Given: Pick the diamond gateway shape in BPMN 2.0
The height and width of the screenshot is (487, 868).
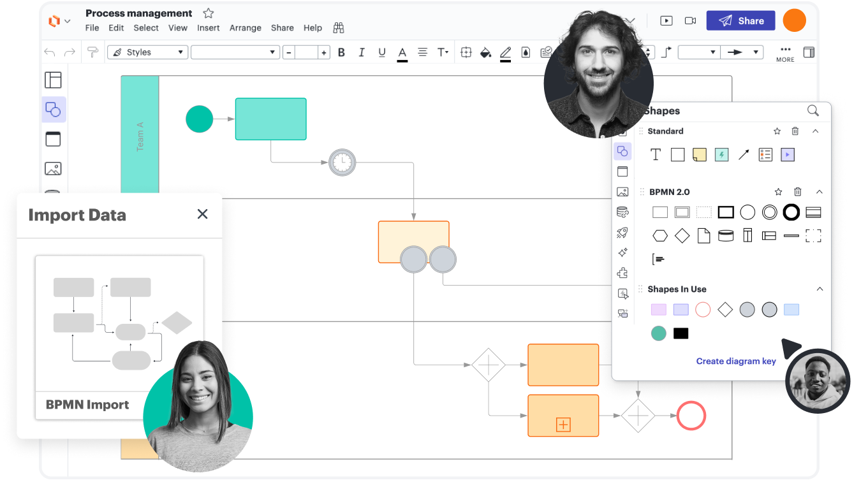Looking at the screenshot, I should click(682, 236).
